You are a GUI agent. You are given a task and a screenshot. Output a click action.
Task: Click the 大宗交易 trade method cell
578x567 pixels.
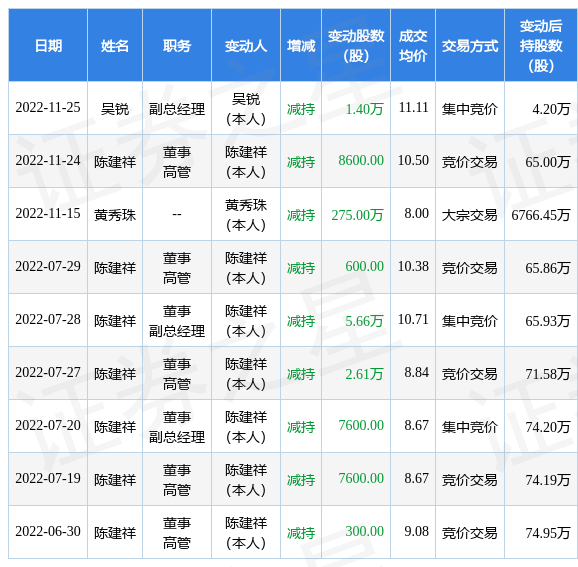pyautogui.click(x=470, y=215)
